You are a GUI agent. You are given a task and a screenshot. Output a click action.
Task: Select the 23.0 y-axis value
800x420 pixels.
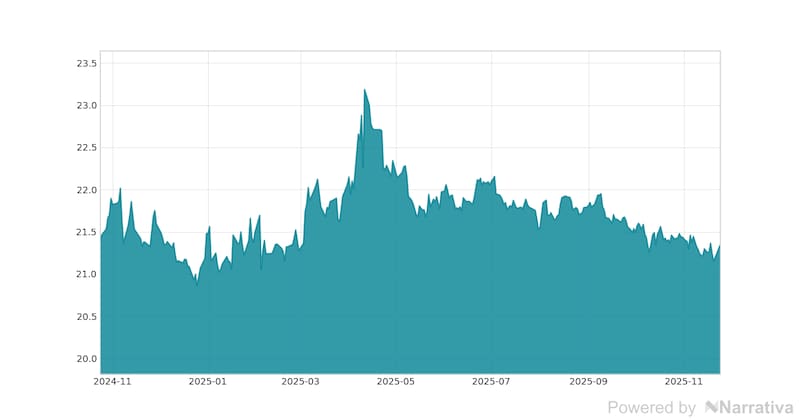click(x=86, y=106)
